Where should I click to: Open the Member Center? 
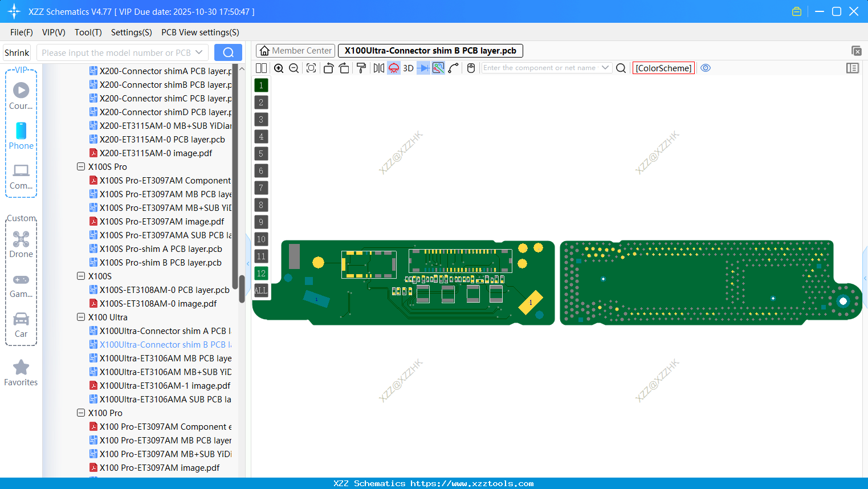click(x=295, y=50)
